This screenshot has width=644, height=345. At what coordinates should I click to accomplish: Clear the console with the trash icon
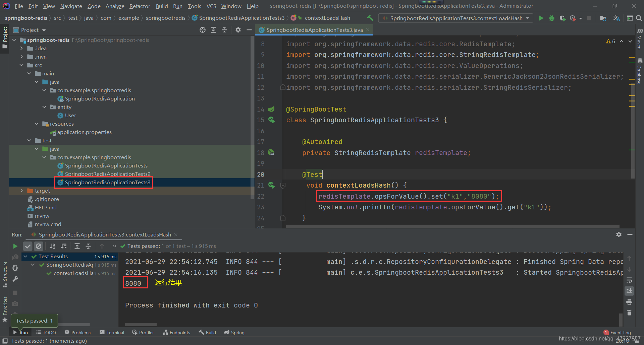pyautogui.click(x=629, y=313)
